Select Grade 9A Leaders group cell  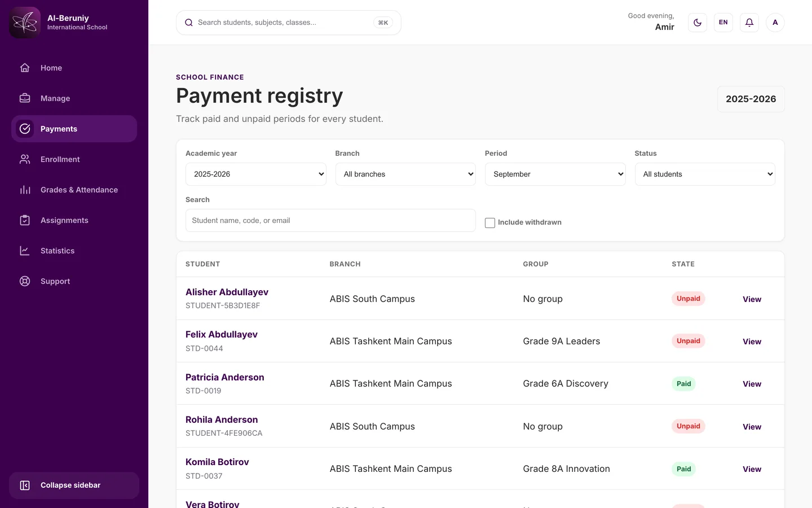(x=562, y=341)
